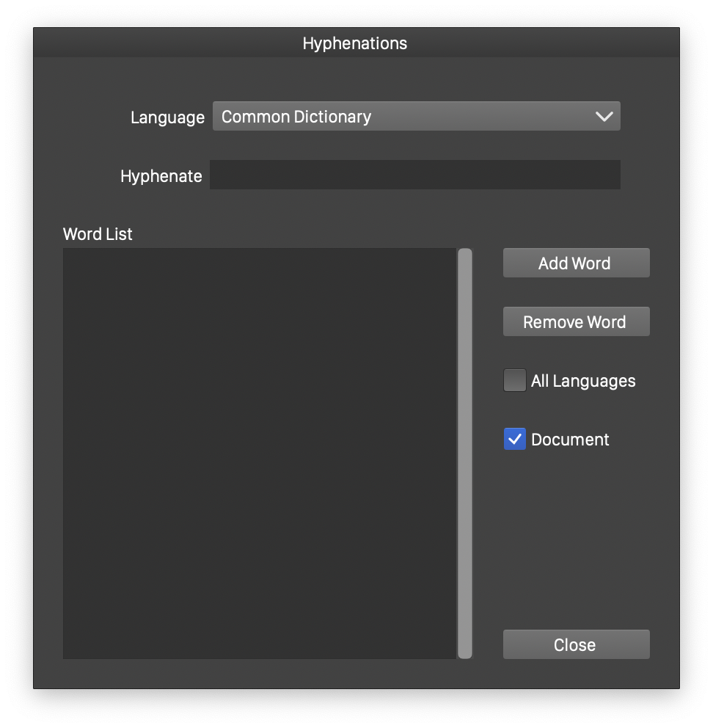Click the Hyphenate field label

click(161, 176)
